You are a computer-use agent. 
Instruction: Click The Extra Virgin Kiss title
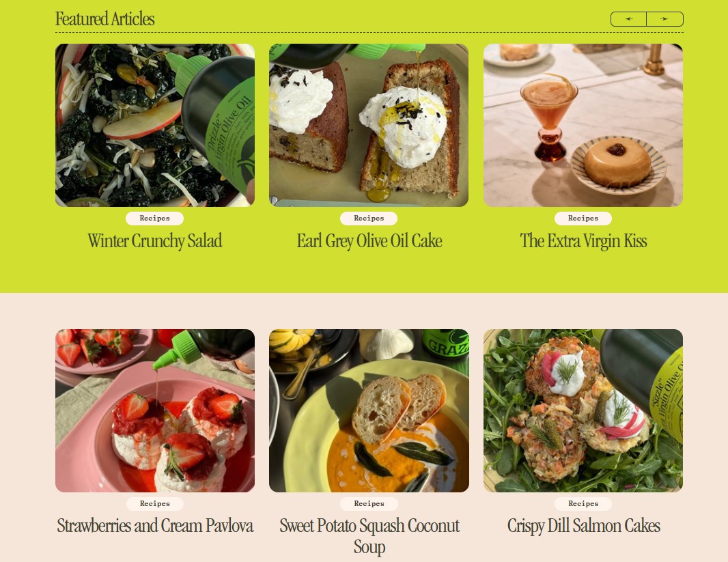point(583,241)
